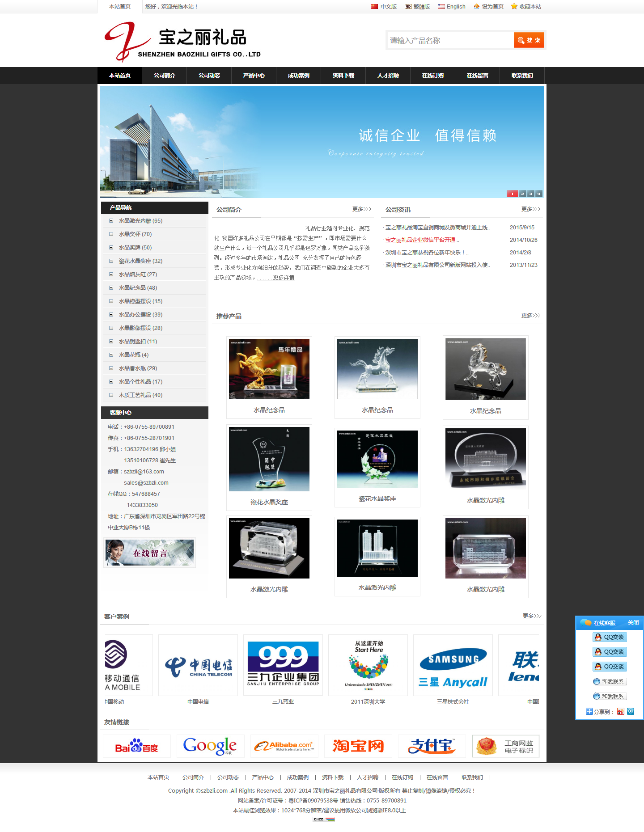Open 产品中心 in the main navigation bar

[x=254, y=76]
